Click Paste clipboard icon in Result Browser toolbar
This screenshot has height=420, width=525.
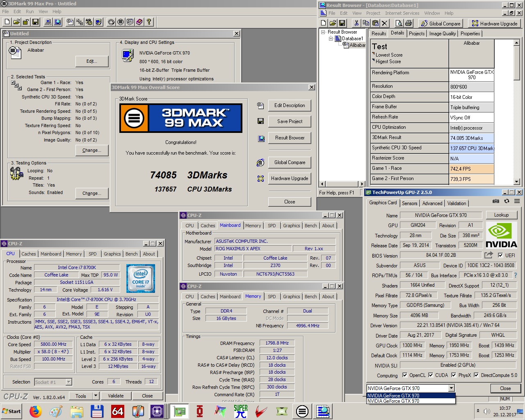(375, 23)
